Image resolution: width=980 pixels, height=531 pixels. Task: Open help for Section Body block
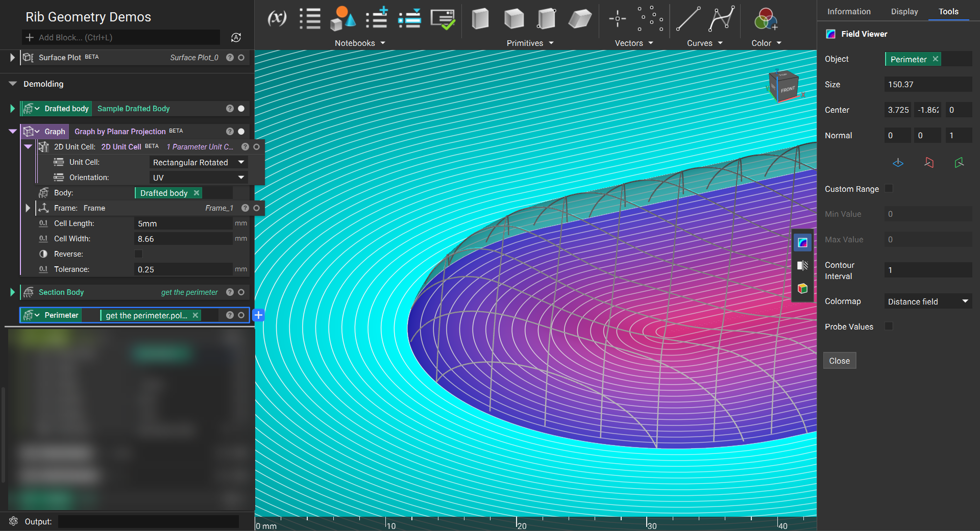pyautogui.click(x=230, y=292)
